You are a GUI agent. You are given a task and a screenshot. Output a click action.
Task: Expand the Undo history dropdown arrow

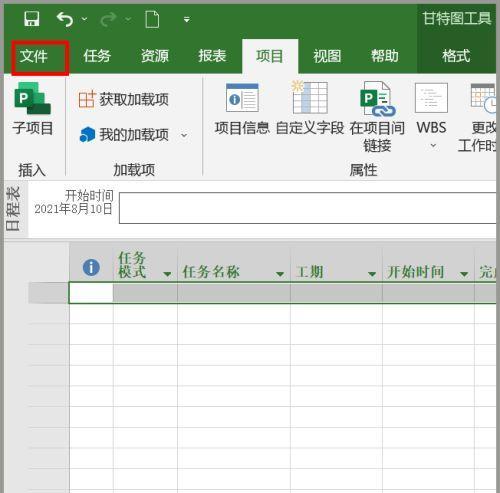coord(85,19)
